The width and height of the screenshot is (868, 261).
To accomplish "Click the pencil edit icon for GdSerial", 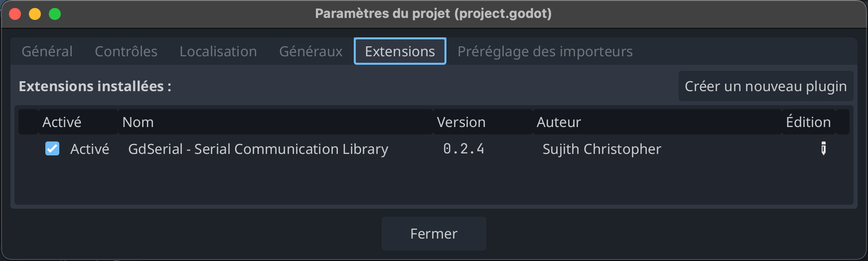I will click(823, 148).
